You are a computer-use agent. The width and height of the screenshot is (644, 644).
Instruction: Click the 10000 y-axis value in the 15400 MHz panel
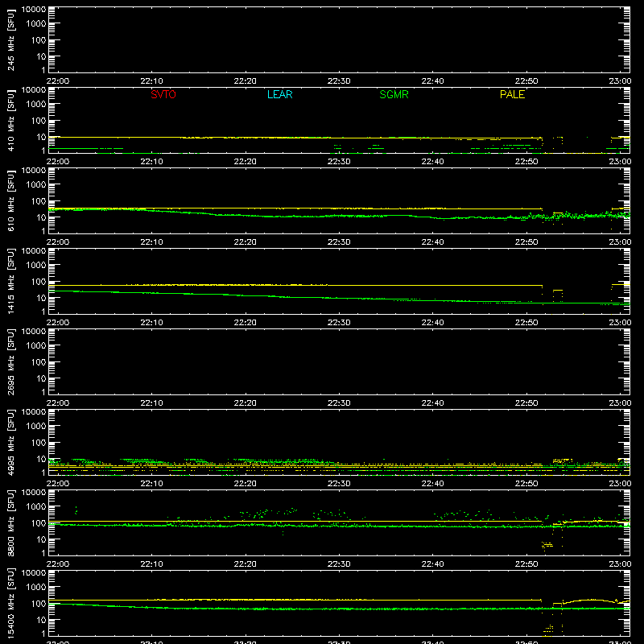click(x=34, y=573)
